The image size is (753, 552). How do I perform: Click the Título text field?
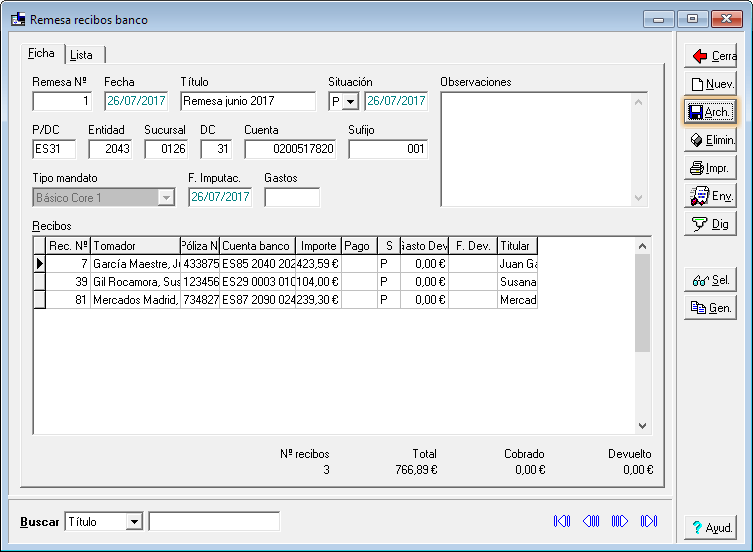click(248, 101)
